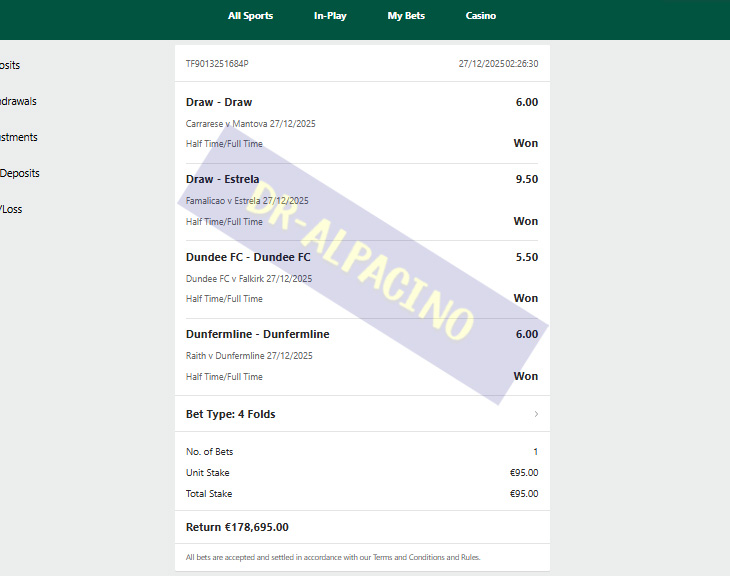
Task: Open the Bet Type: 4 Folds row
Action: 362,414
